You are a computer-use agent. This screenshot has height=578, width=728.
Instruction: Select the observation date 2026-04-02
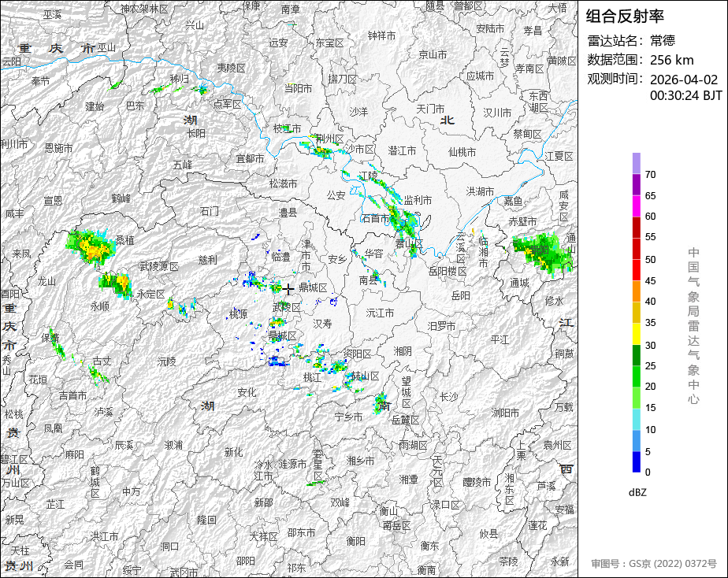(684, 80)
